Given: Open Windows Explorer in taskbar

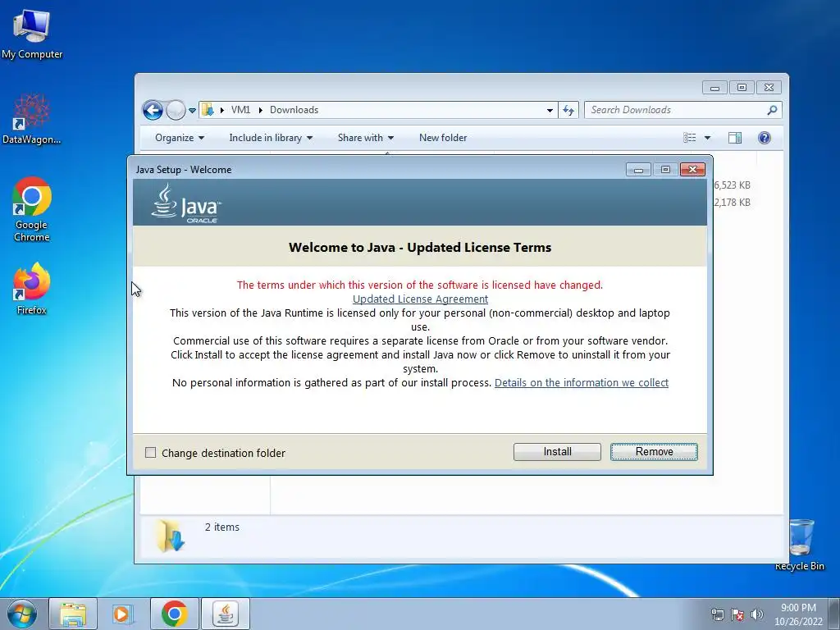Looking at the screenshot, I should [73, 614].
